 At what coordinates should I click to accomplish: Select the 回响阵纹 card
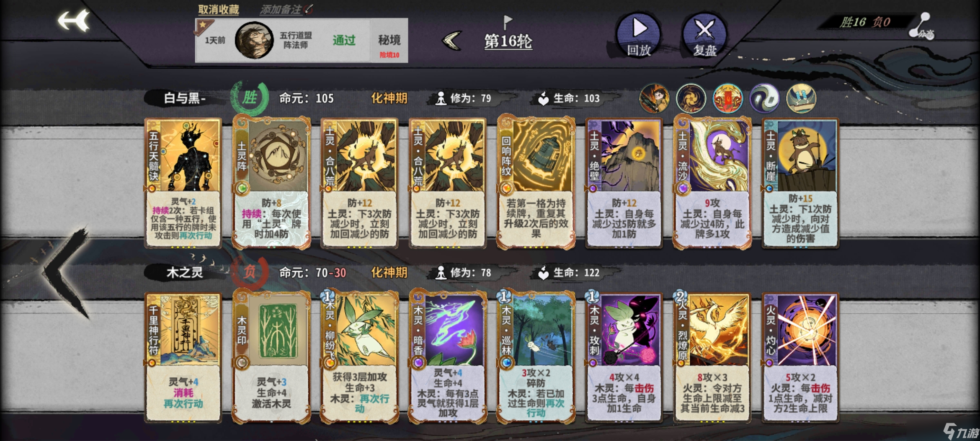point(536,182)
